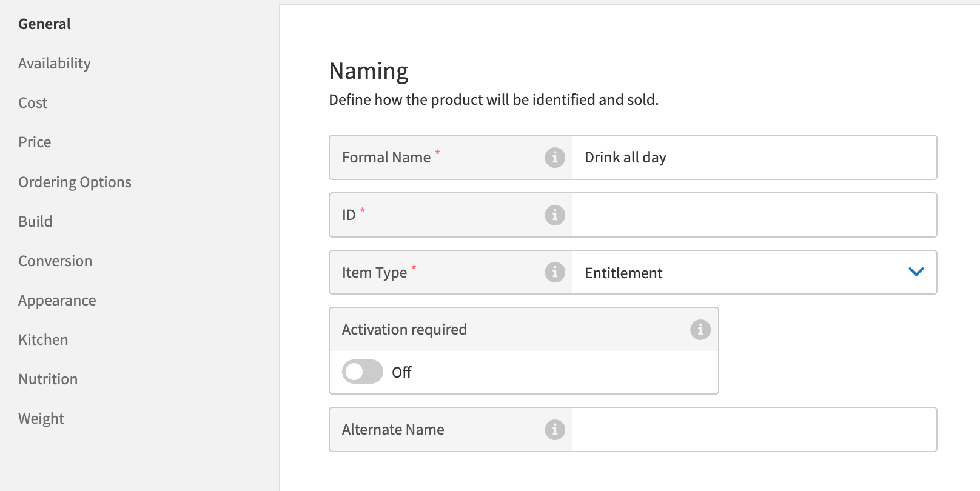Open the Cost settings section
Image resolution: width=980 pixels, height=491 pixels.
(x=32, y=102)
